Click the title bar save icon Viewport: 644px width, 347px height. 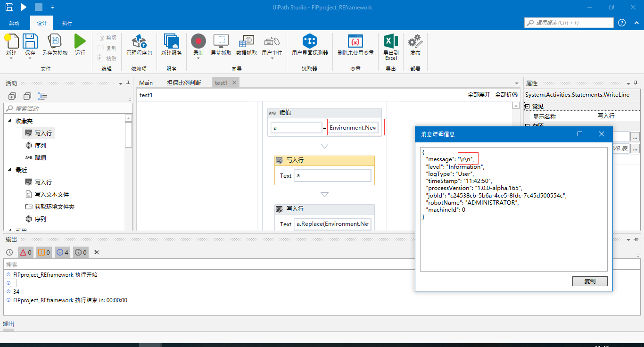[x=9, y=7]
